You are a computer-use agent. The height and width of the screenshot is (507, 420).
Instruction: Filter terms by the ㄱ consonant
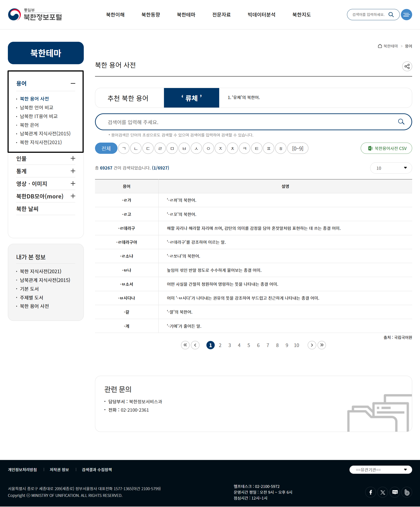pyautogui.click(x=124, y=148)
